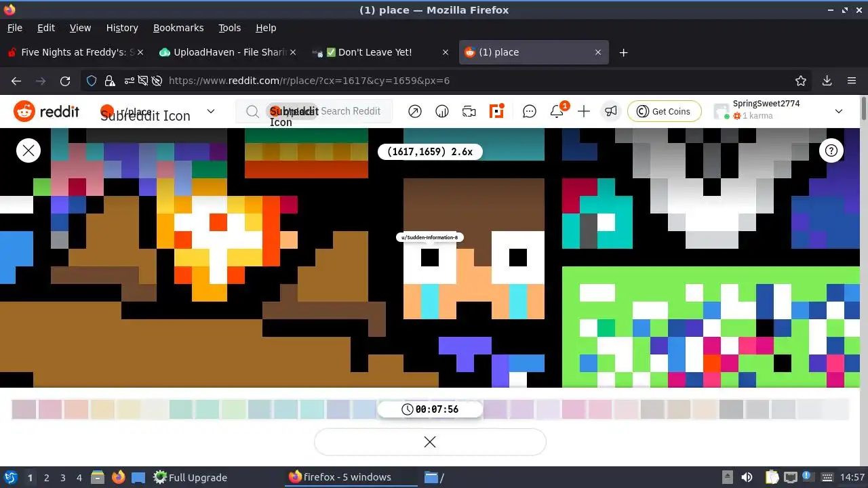Open the file manager taskbar entry
The width and height of the screenshot is (868, 488).
(434, 477)
